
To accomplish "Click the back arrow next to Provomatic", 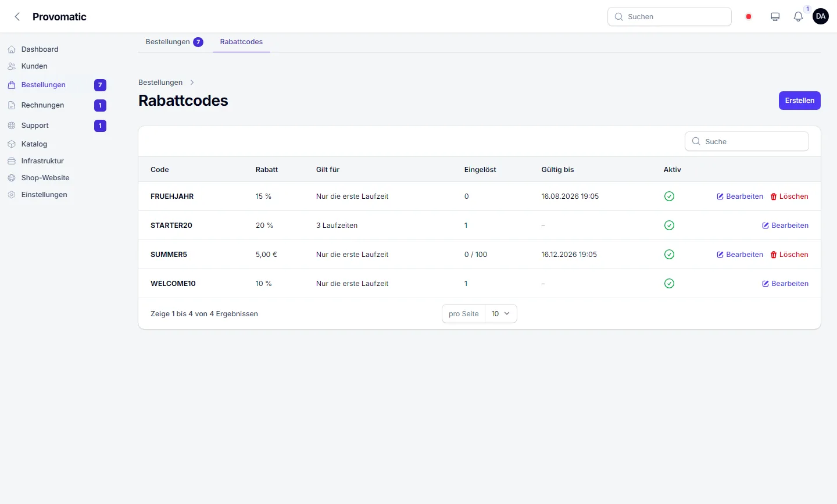I will point(17,17).
